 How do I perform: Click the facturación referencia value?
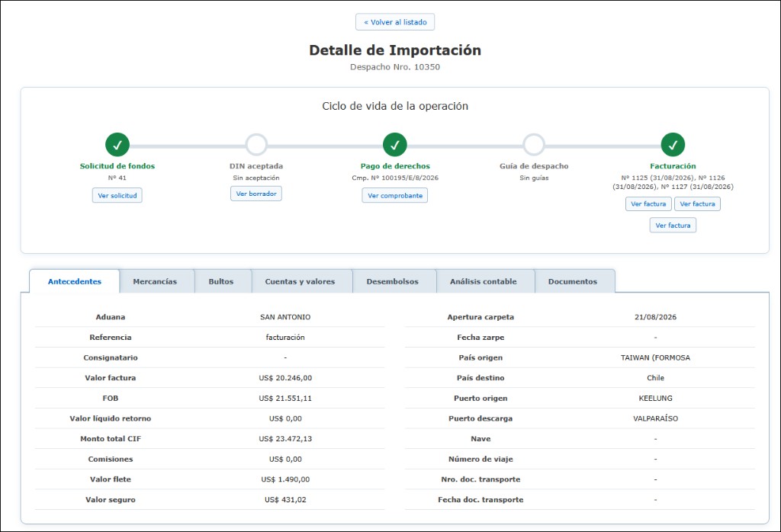pyautogui.click(x=285, y=338)
